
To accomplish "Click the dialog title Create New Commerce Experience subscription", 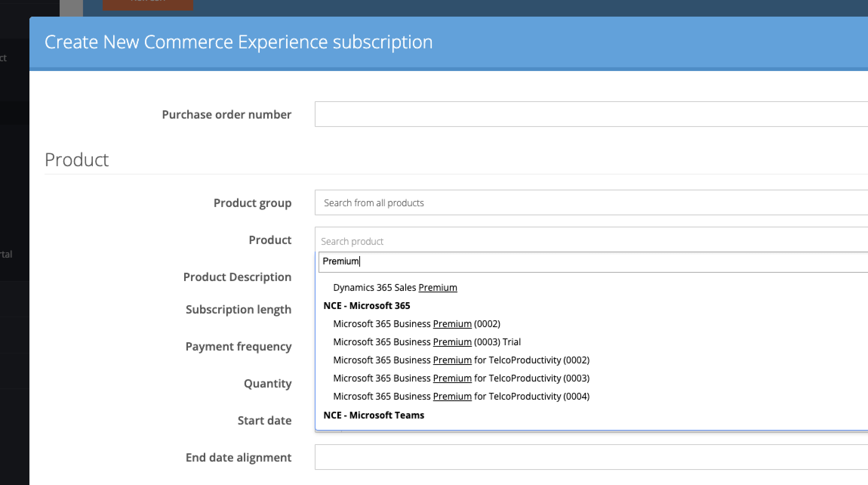I will (239, 42).
